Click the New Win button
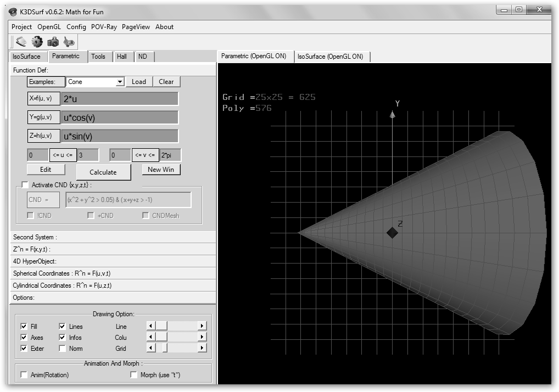The width and height of the screenshot is (559, 392). [161, 170]
